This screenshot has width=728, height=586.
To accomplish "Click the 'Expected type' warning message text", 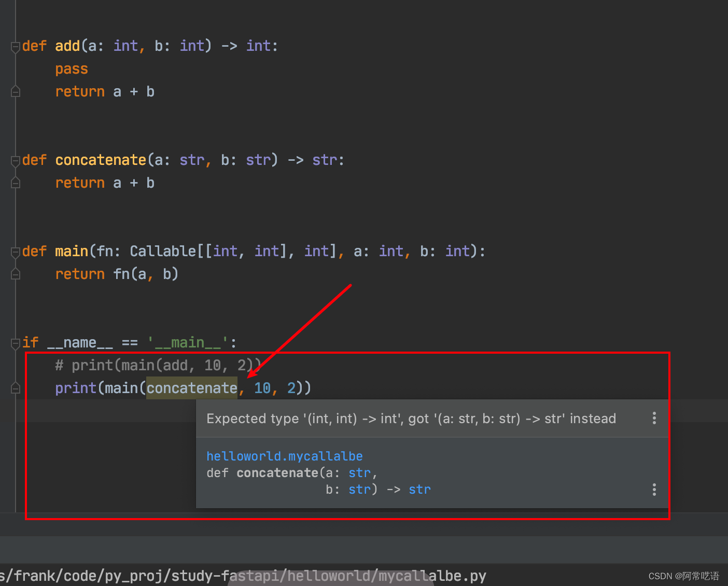I will (411, 418).
